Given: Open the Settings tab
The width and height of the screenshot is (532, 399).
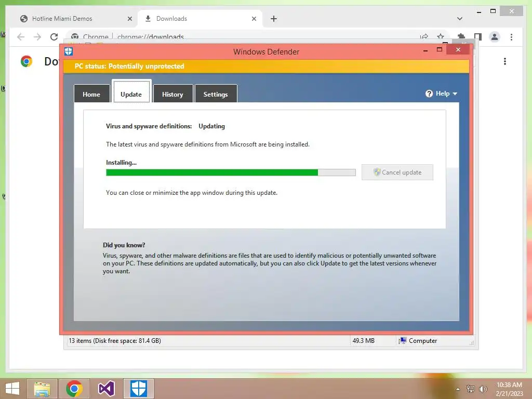Looking at the screenshot, I should point(216,94).
